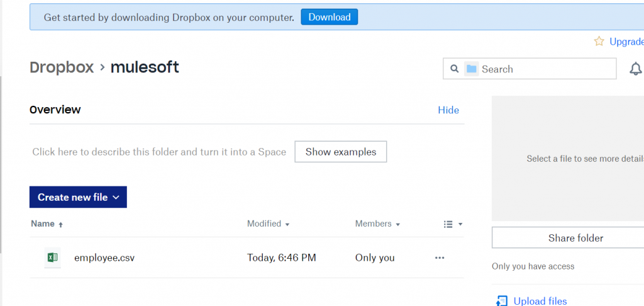Expand the view options arrow
Viewport: 644px width, 306px height.
click(x=460, y=224)
